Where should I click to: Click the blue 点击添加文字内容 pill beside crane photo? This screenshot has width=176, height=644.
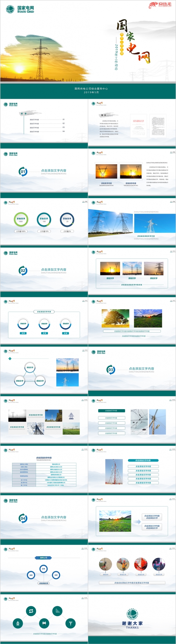[x=143, y=460]
